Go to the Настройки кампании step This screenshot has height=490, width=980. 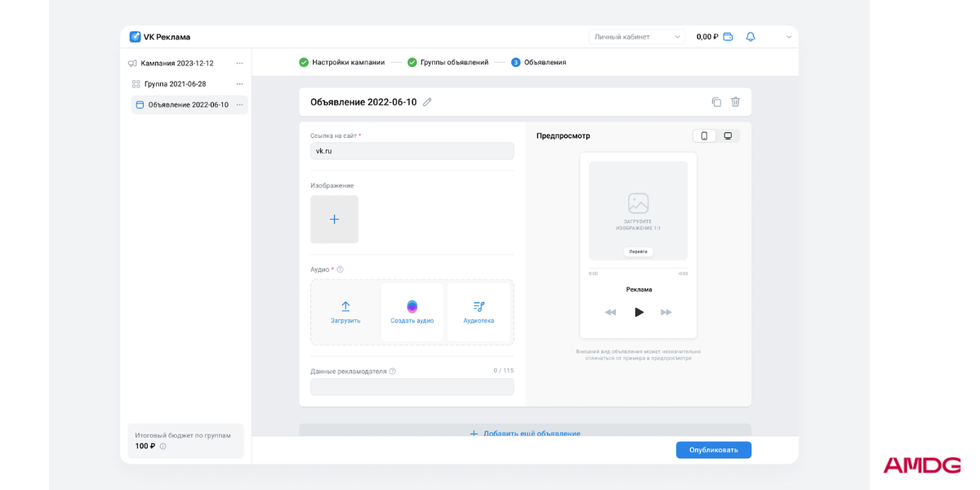click(341, 62)
